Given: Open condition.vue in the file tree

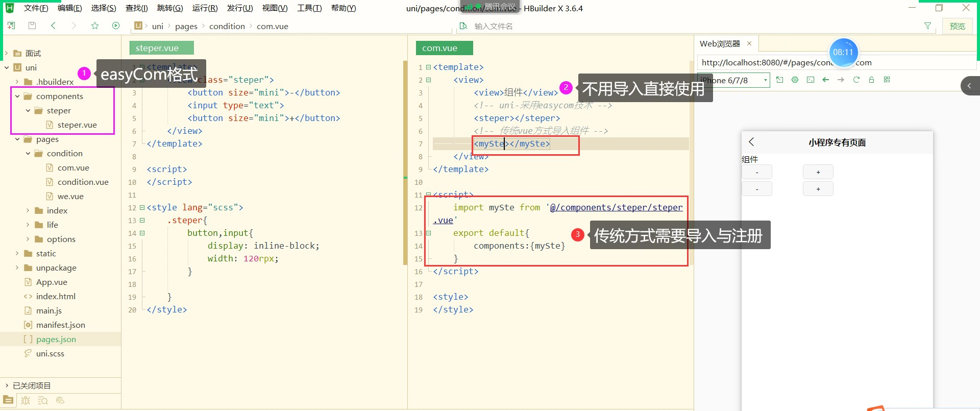Looking at the screenshot, I should pyautogui.click(x=83, y=182).
